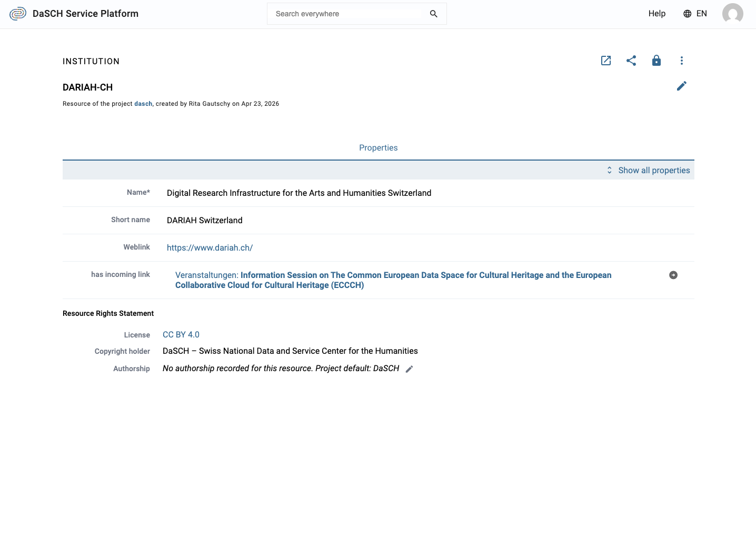Click the No authorship recorded text
756x537 pixels.
[x=281, y=369]
